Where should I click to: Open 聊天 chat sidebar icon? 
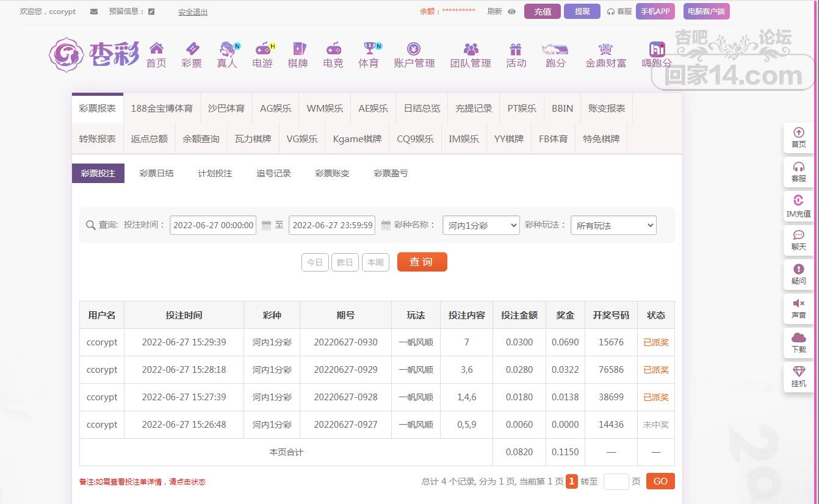(x=798, y=236)
